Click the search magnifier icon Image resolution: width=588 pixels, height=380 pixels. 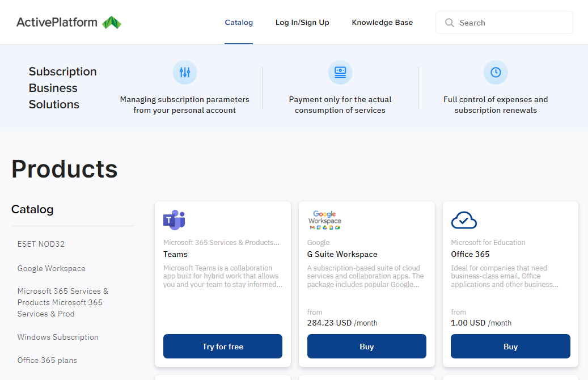pyautogui.click(x=449, y=23)
